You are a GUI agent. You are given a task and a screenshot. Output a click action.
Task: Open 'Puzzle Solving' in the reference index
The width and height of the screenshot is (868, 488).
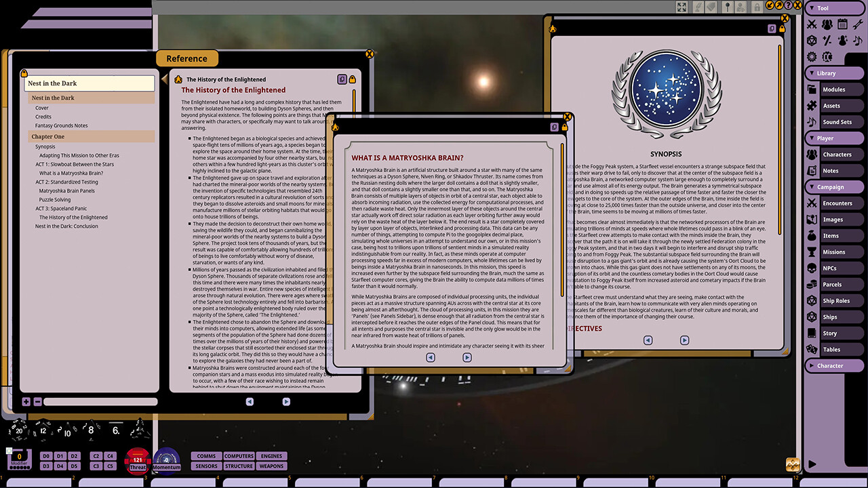(54, 200)
